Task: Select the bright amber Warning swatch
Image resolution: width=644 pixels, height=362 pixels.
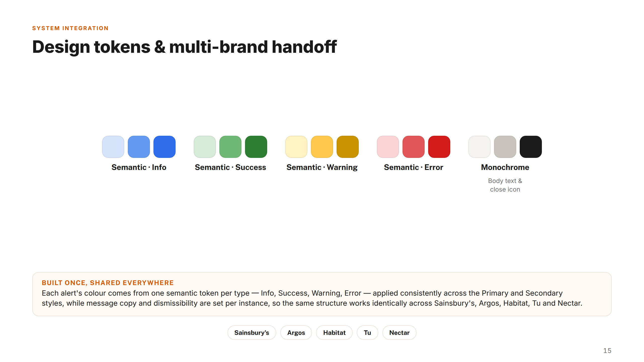Action: 322,147
